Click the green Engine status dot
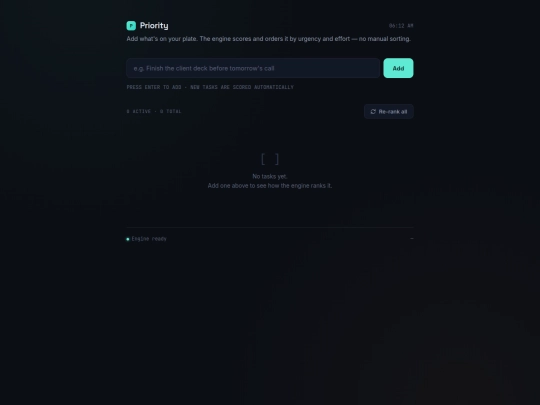 (x=128, y=239)
